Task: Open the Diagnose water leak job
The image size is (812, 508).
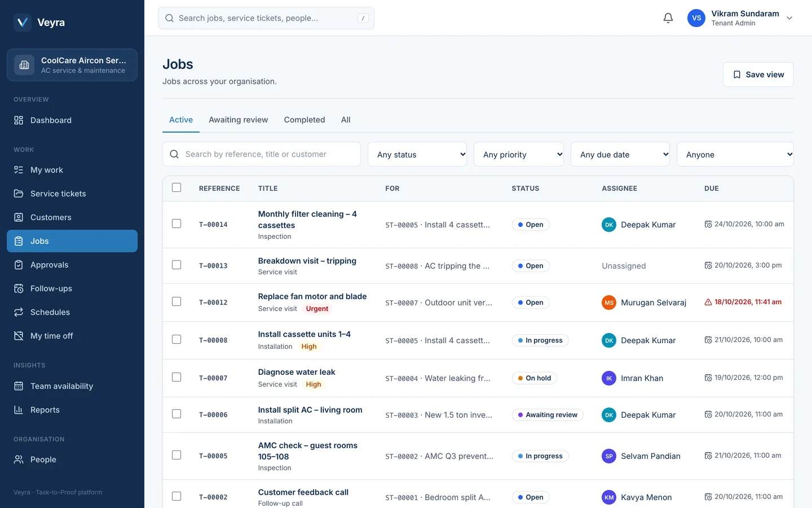Action: [297, 372]
